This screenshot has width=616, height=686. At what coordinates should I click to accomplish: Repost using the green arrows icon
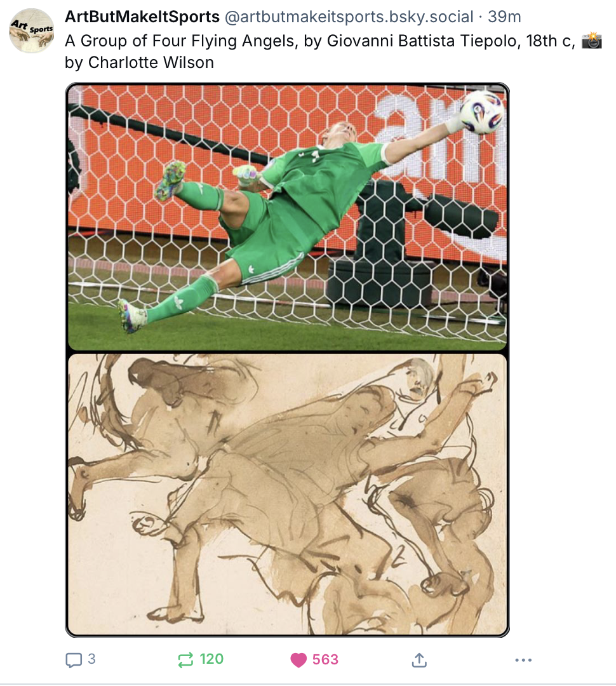(185, 660)
